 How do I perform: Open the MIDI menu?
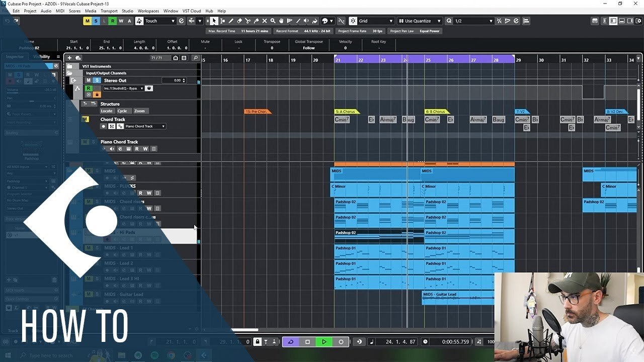60,11
